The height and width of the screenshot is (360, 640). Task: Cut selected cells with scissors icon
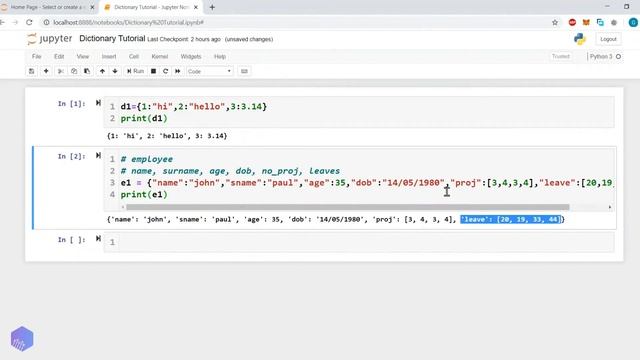coord(61,71)
